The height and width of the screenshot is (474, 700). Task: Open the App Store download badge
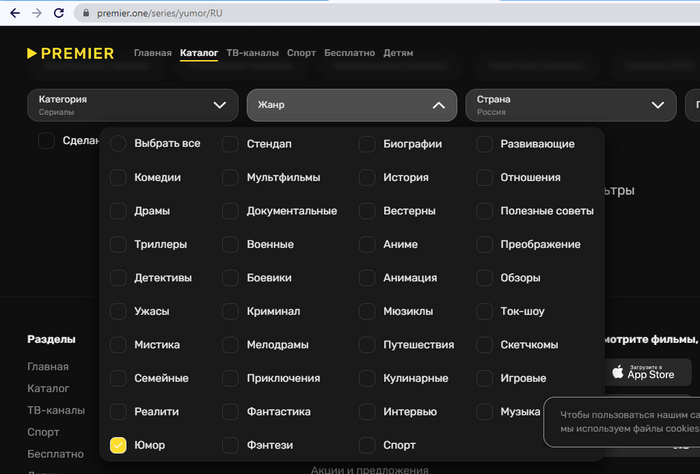[x=648, y=373]
